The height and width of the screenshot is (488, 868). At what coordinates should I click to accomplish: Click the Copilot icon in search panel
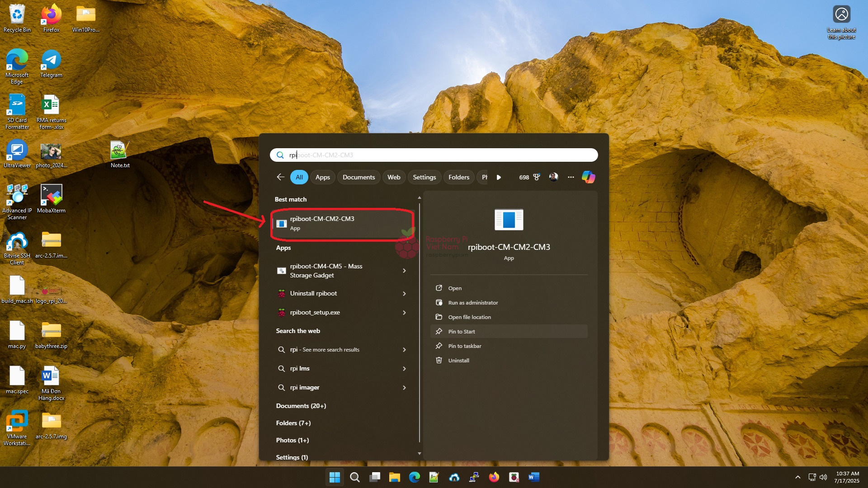588,177
